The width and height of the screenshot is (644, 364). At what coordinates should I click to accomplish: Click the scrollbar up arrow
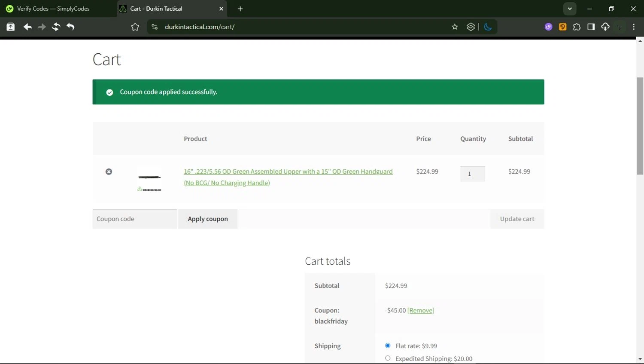(x=640, y=41)
